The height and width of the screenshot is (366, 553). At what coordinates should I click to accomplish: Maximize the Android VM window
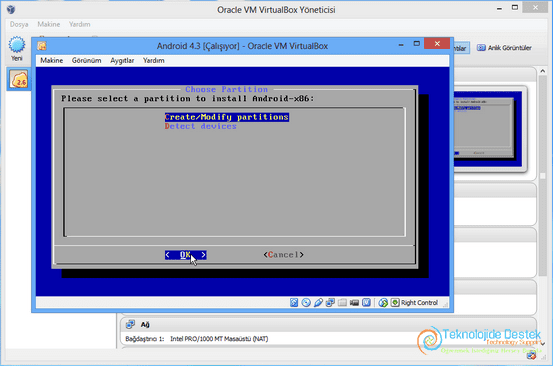(x=417, y=44)
